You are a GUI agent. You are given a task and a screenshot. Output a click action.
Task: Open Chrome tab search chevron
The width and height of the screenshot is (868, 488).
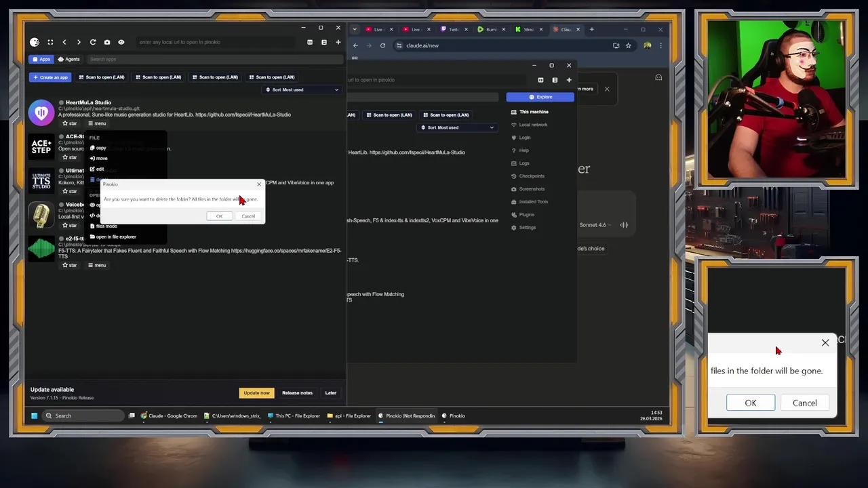[x=355, y=29]
